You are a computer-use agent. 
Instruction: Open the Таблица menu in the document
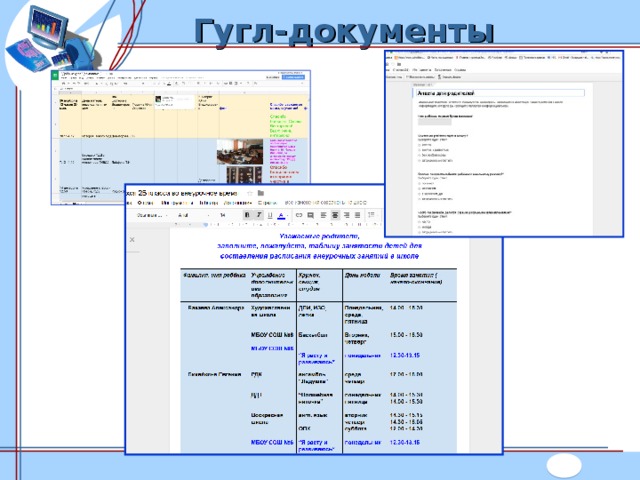209,203
